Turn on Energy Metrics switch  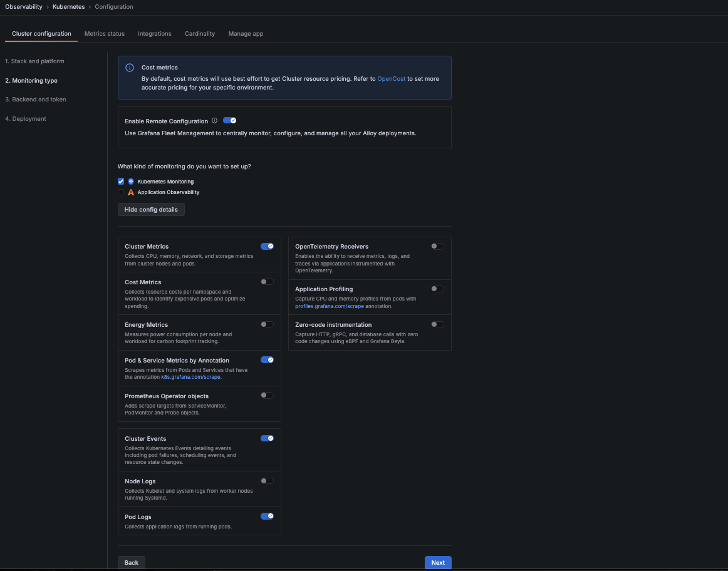267,324
